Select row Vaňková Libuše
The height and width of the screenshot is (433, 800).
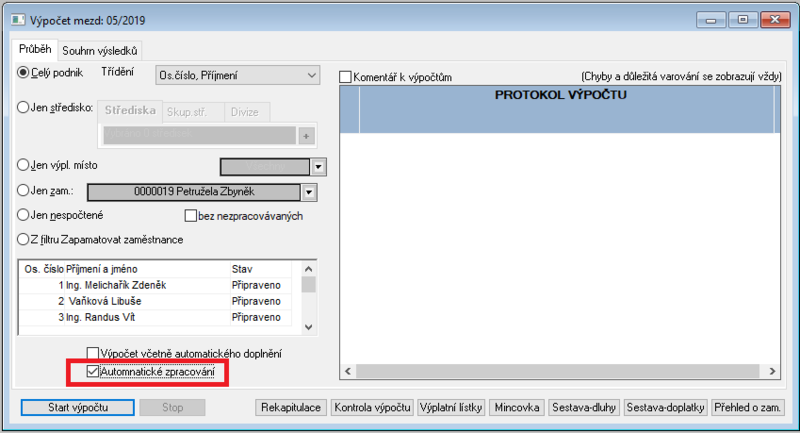click(155, 301)
